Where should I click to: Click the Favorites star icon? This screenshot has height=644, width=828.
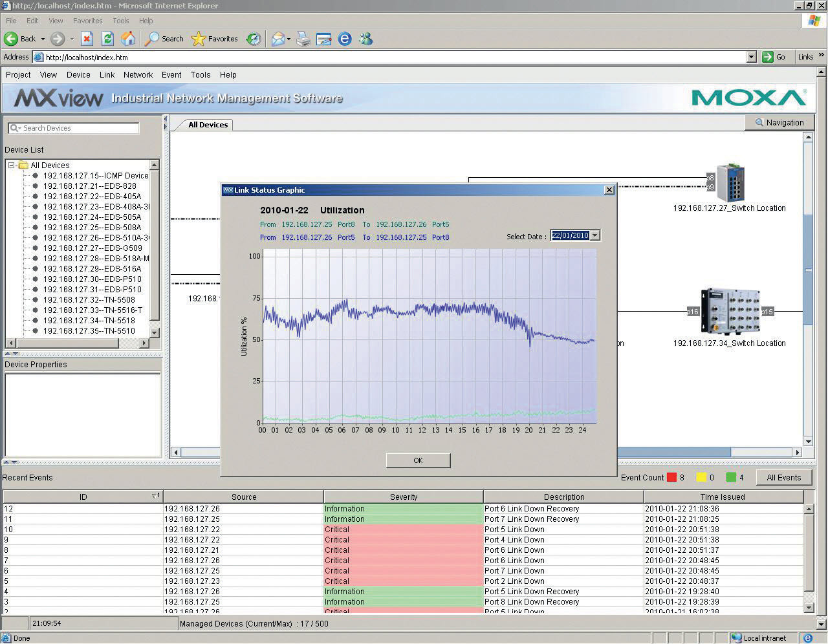(199, 39)
